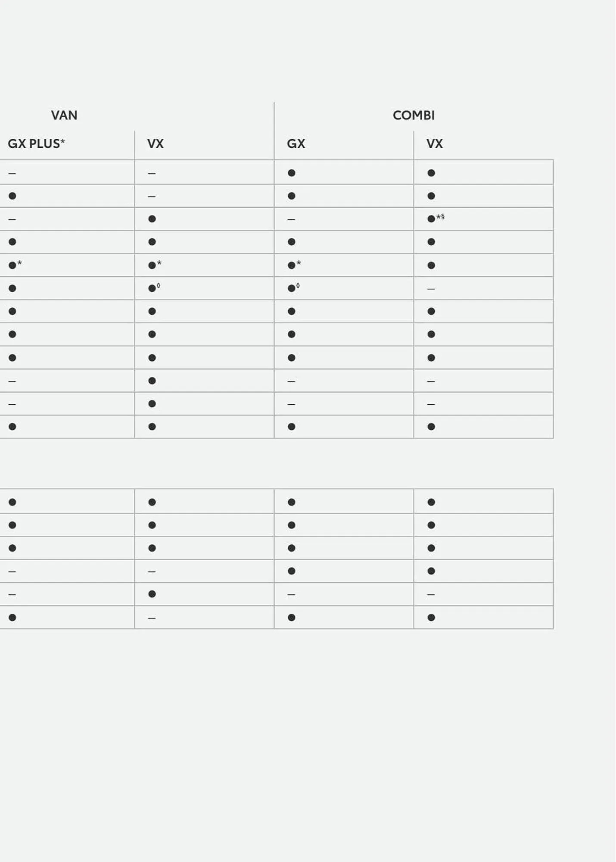Click the diamond-marked dot in VAN VX column

(152, 288)
